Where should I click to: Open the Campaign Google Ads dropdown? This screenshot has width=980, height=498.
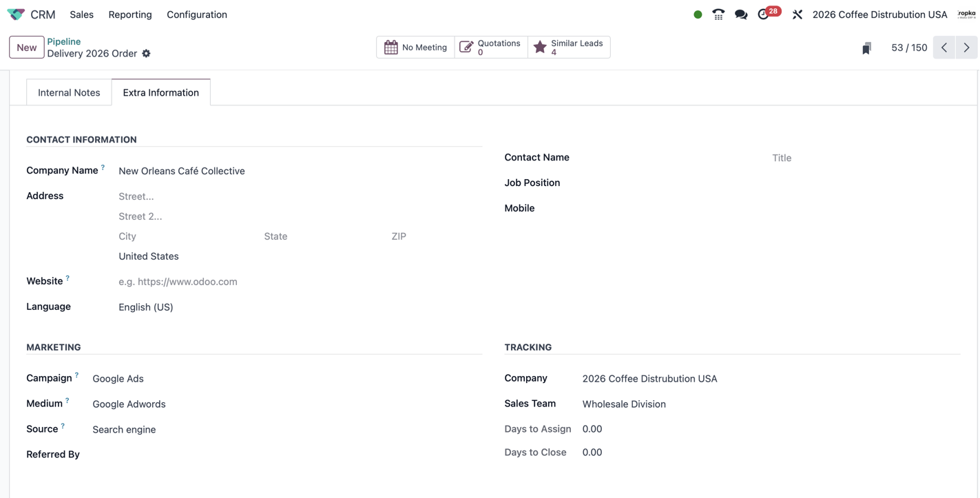pos(286,379)
